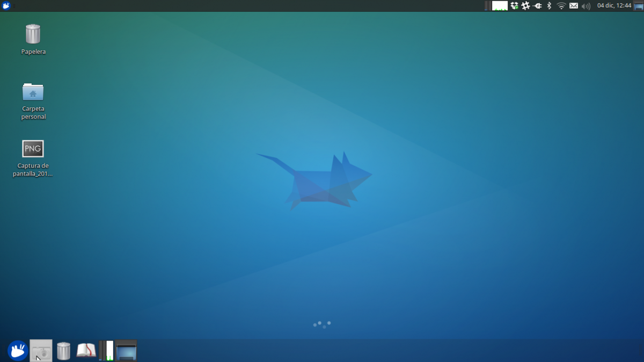Click the "Carpeta personal" label on the desktop
Screen dimensions: 644x362
pyautogui.click(x=33, y=113)
